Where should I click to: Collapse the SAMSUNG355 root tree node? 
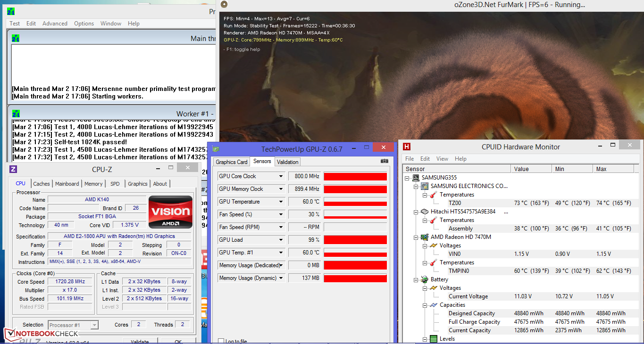tap(408, 178)
